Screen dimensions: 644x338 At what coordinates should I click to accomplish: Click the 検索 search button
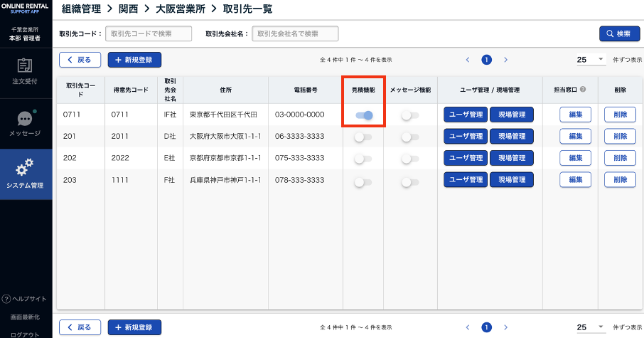coord(619,33)
